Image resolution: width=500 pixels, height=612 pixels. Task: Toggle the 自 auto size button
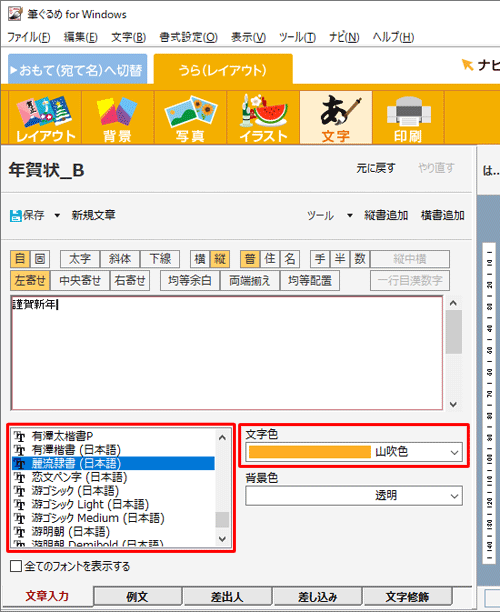tap(20, 259)
